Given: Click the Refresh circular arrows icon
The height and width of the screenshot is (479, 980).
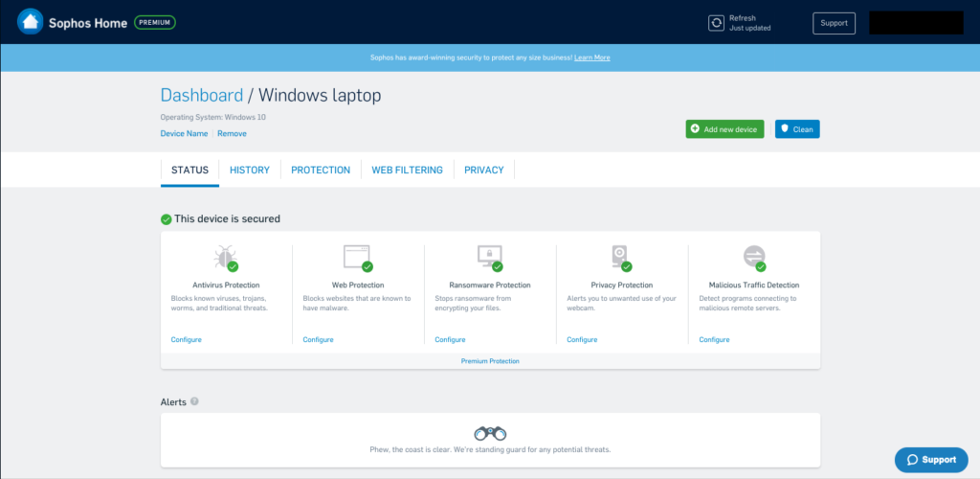Looking at the screenshot, I should pos(716,23).
